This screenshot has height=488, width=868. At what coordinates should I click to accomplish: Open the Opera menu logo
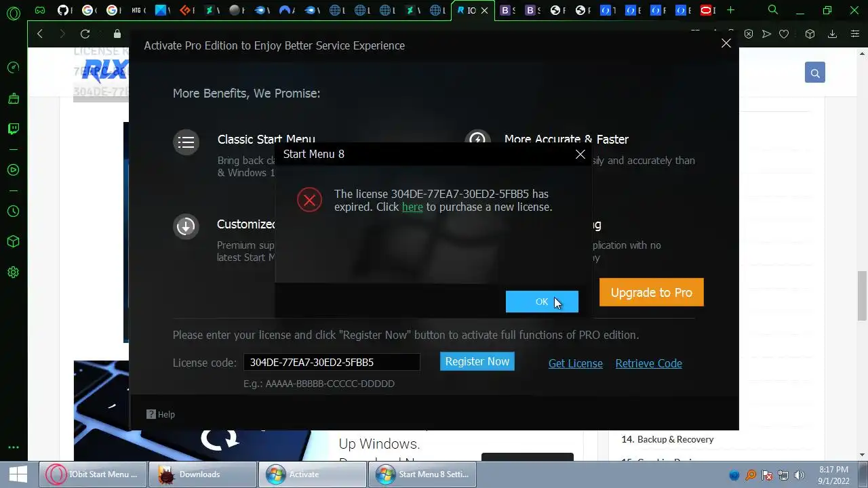13,13
